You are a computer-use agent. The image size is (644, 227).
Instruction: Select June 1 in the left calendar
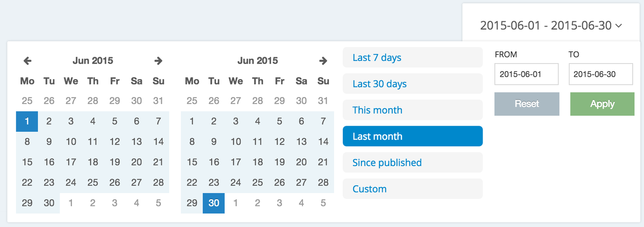tap(27, 121)
